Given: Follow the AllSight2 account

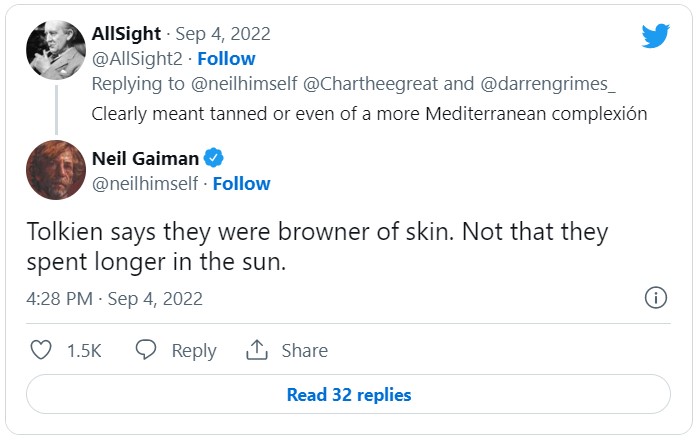Looking at the screenshot, I should tap(226, 58).
